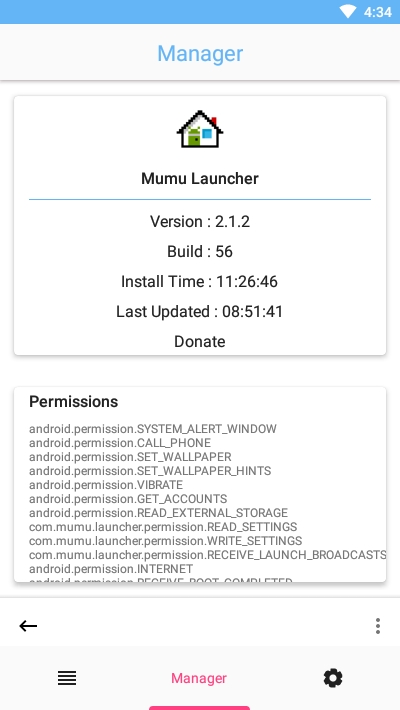Open the three-dot overflow menu
The image size is (400, 710).
tap(378, 626)
